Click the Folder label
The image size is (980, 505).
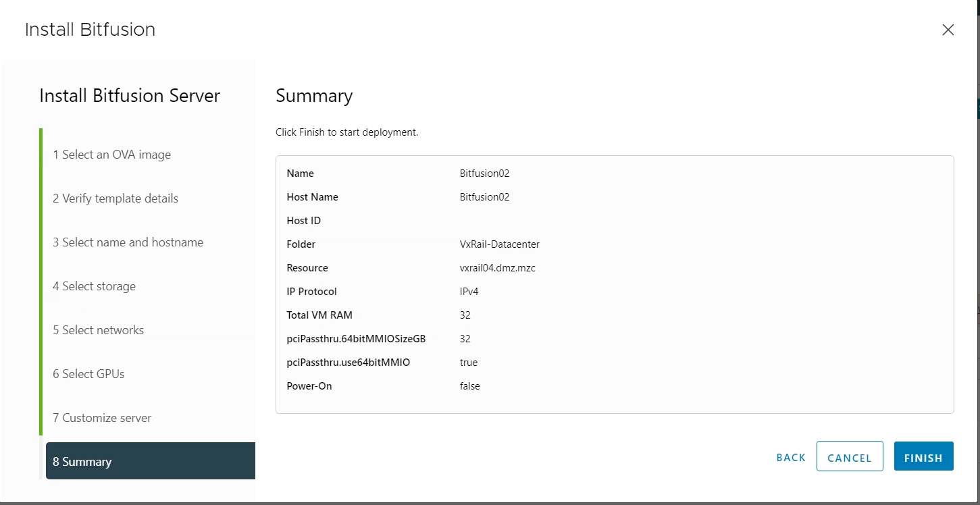coord(301,244)
